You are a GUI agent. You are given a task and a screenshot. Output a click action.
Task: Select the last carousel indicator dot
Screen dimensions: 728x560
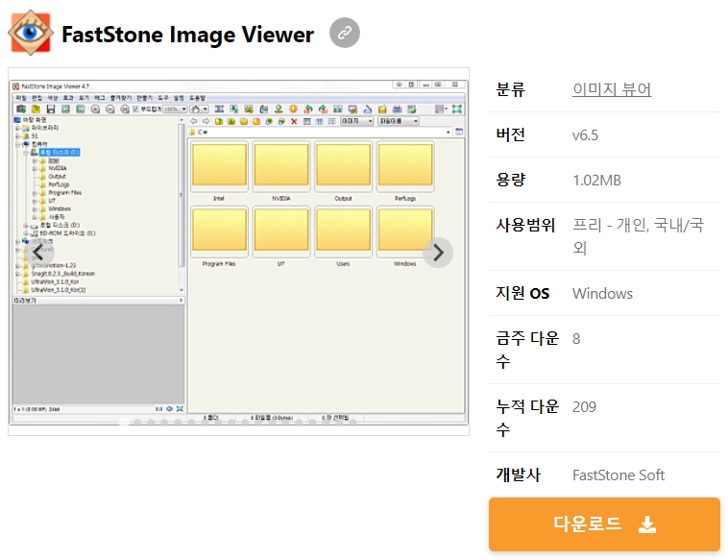(352, 422)
